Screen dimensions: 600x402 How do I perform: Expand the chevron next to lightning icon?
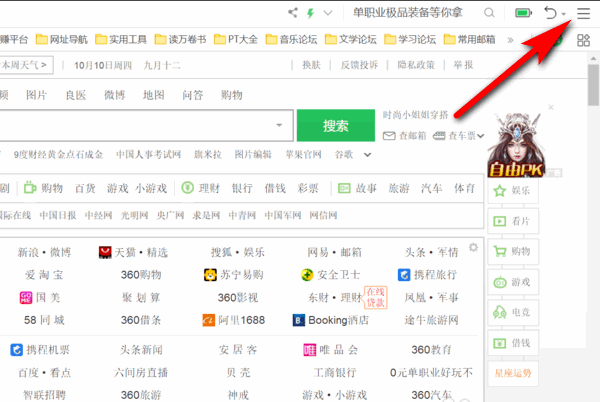328,13
